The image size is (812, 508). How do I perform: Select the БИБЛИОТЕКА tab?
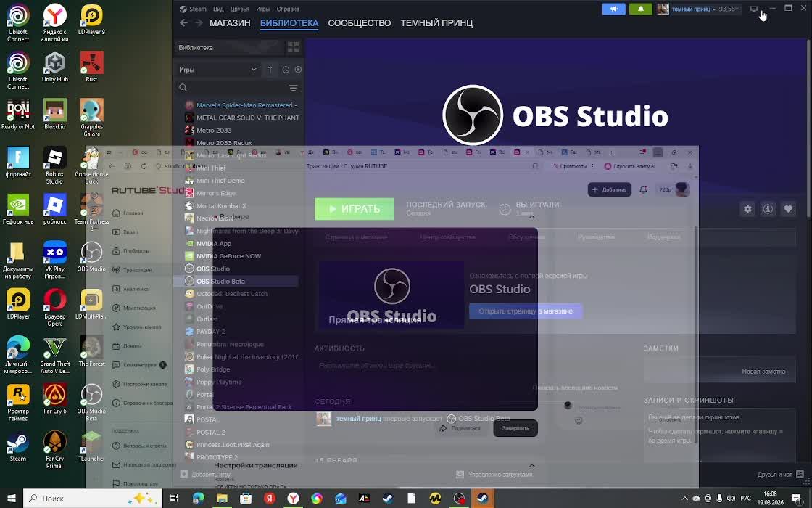(x=289, y=22)
